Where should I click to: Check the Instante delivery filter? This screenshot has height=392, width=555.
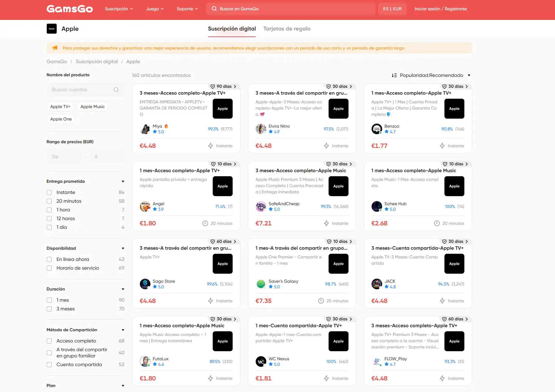49,192
